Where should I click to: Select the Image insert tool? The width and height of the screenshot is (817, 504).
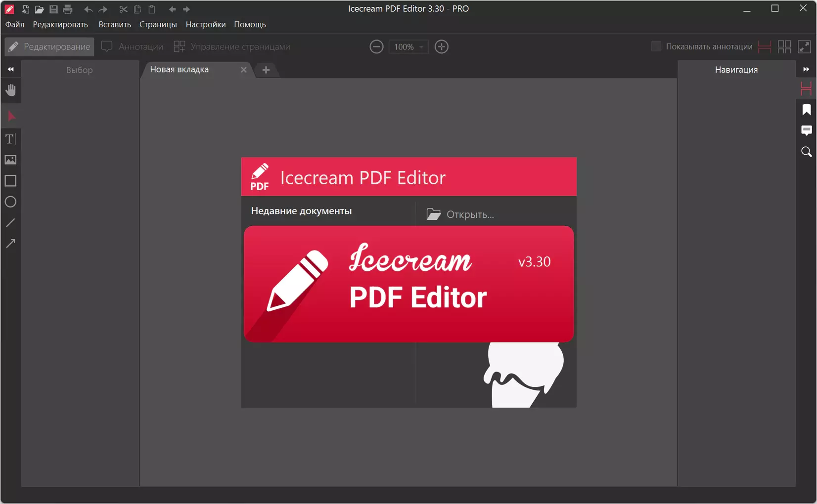coord(10,160)
